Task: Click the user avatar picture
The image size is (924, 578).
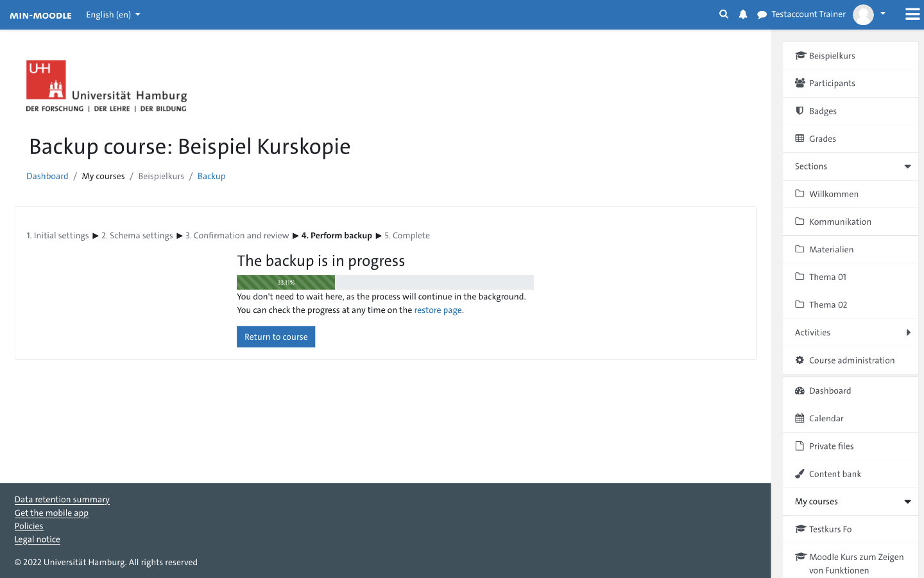Action: (x=863, y=14)
